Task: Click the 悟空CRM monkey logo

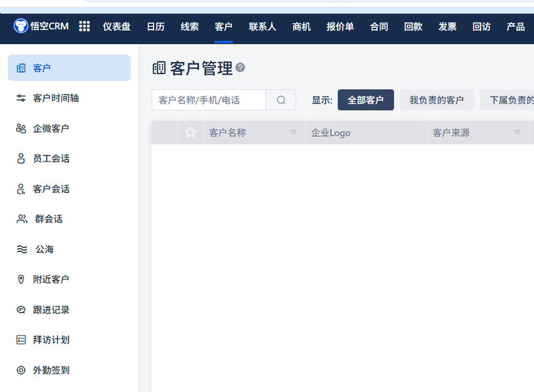Action: coord(21,26)
